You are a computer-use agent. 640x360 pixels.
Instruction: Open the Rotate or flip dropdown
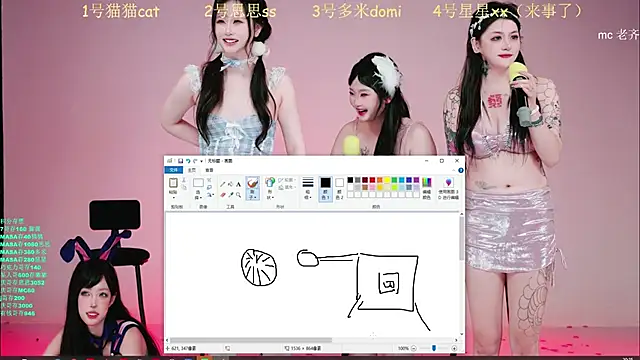point(210,195)
